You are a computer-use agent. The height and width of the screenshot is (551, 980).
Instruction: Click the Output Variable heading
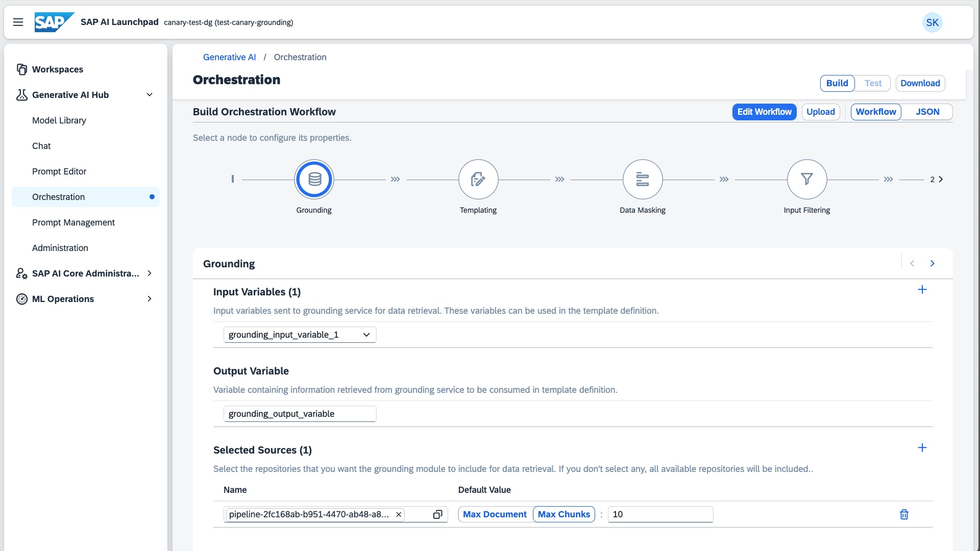coord(251,371)
